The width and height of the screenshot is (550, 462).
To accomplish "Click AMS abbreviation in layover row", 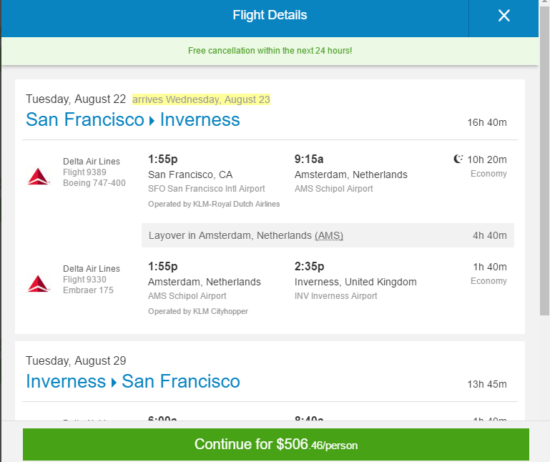I will [x=329, y=235].
